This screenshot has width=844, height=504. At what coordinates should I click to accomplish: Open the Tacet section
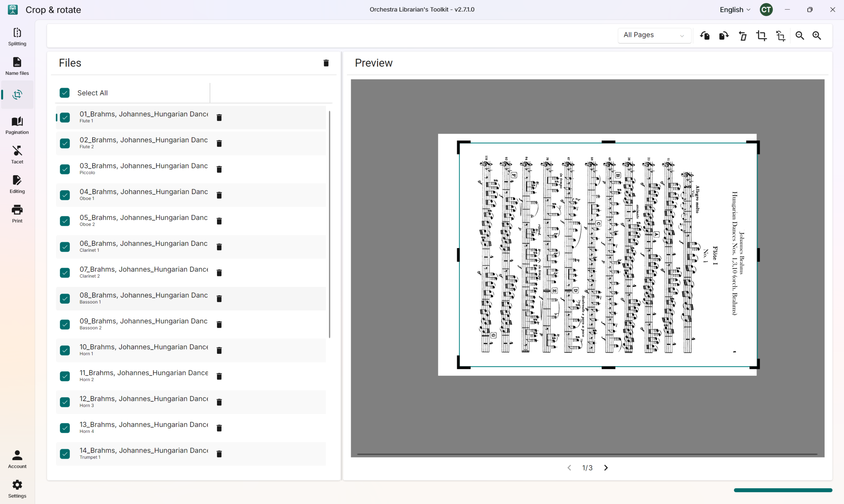(17, 155)
